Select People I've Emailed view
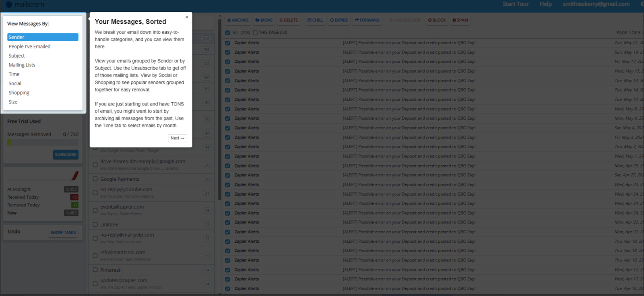The height and width of the screenshot is (296, 644). click(x=29, y=46)
